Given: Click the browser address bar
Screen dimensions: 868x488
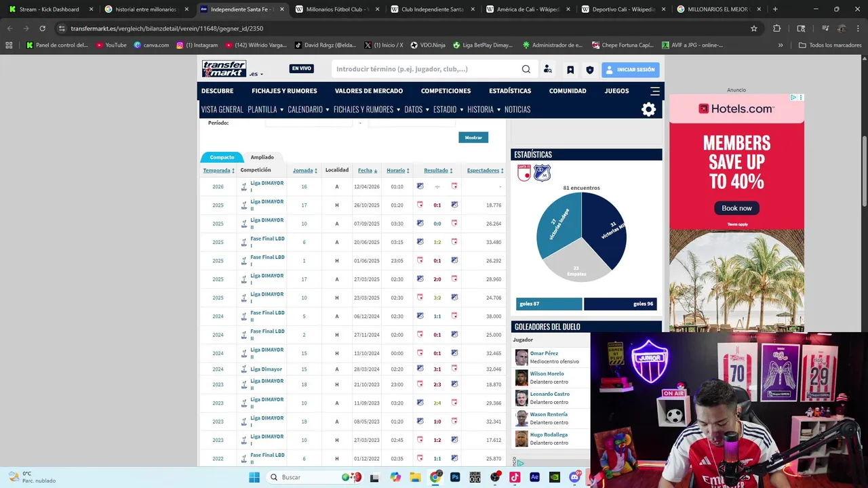Looking at the screenshot, I should point(400,28).
